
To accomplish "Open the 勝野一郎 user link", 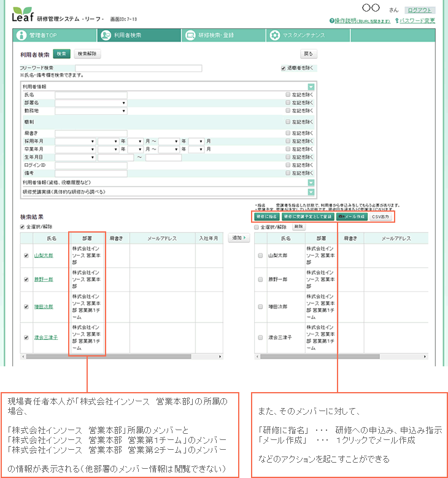I will pos(44,279).
